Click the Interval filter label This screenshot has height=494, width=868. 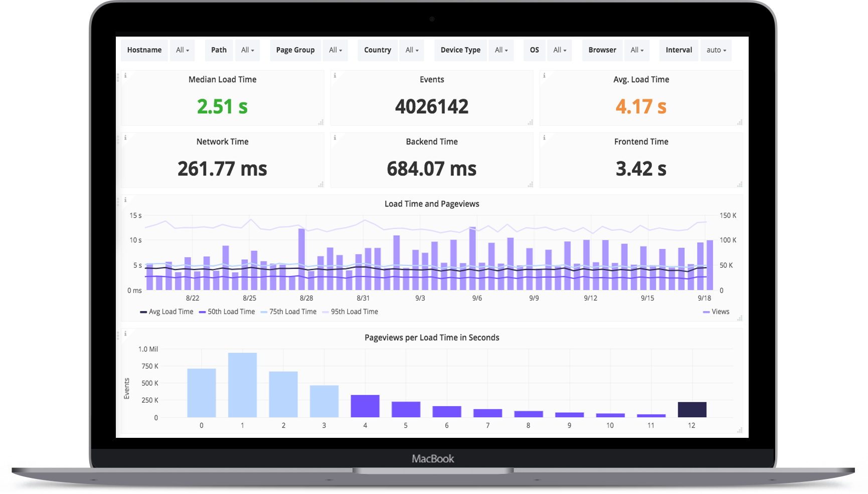click(x=679, y=50)
